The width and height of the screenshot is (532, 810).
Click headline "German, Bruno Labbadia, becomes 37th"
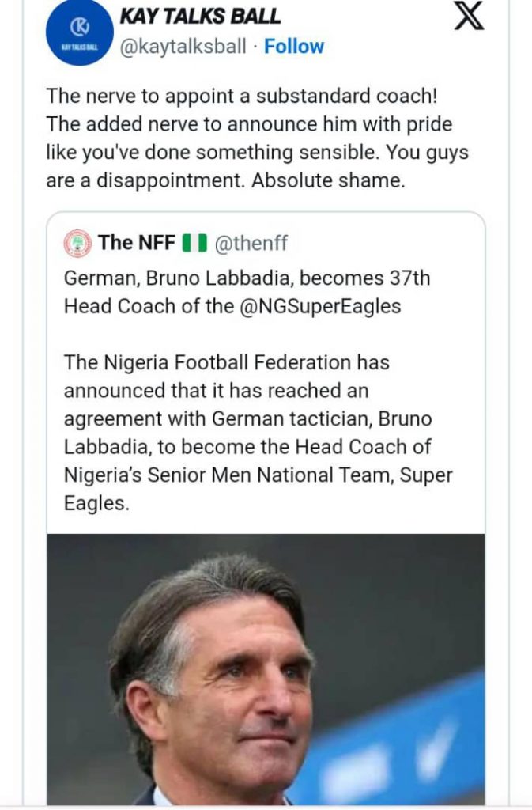(x=247, y=278)
